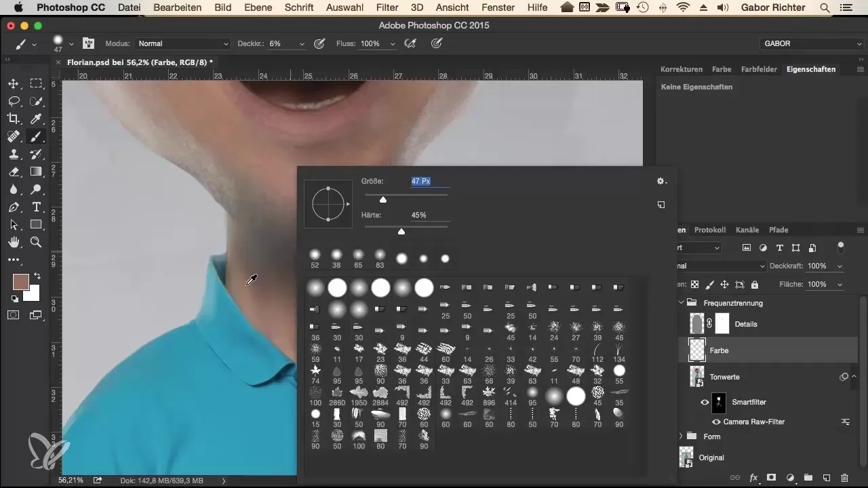Select the Eraser tool
The image size is (868, 488).
[x=13, y=171]
